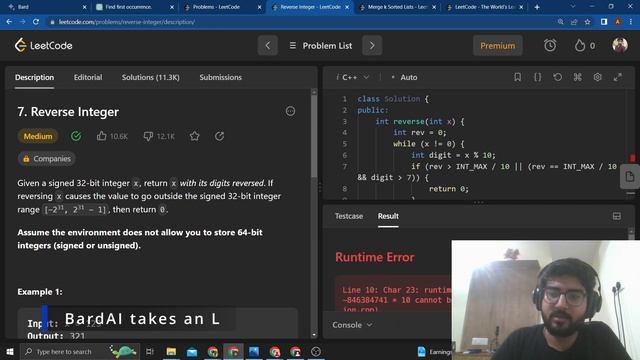Click the browser share page icon
This screenshot has width=640, height=360.
(x=574, y=22)
